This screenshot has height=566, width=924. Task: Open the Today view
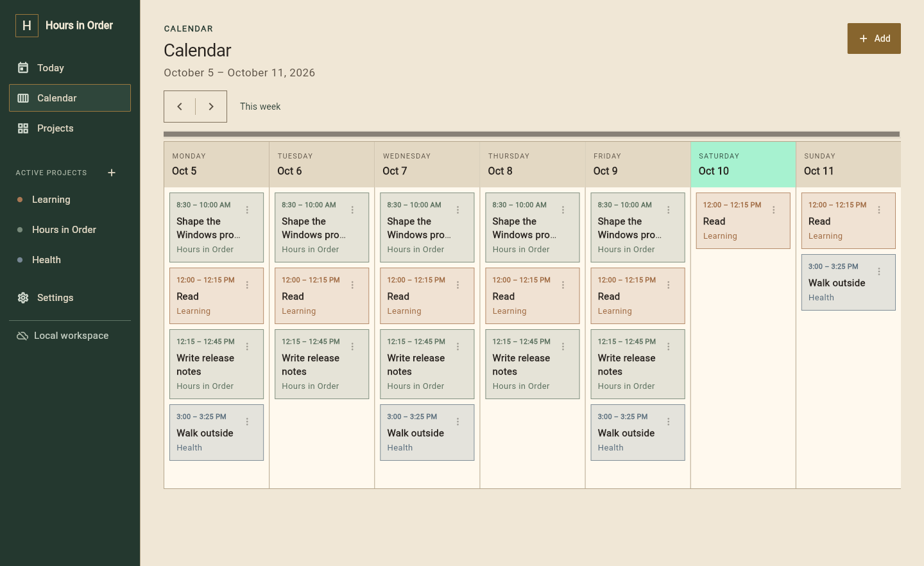[70, 68]
